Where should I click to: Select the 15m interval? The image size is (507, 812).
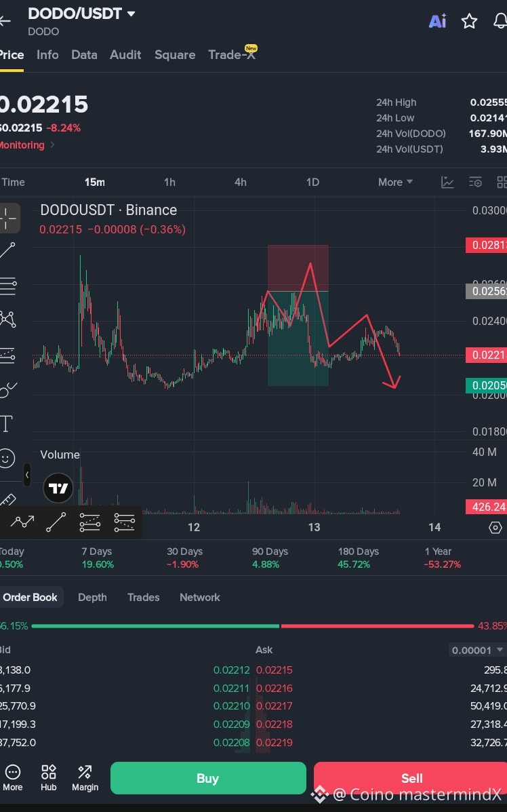pos(95,182)
